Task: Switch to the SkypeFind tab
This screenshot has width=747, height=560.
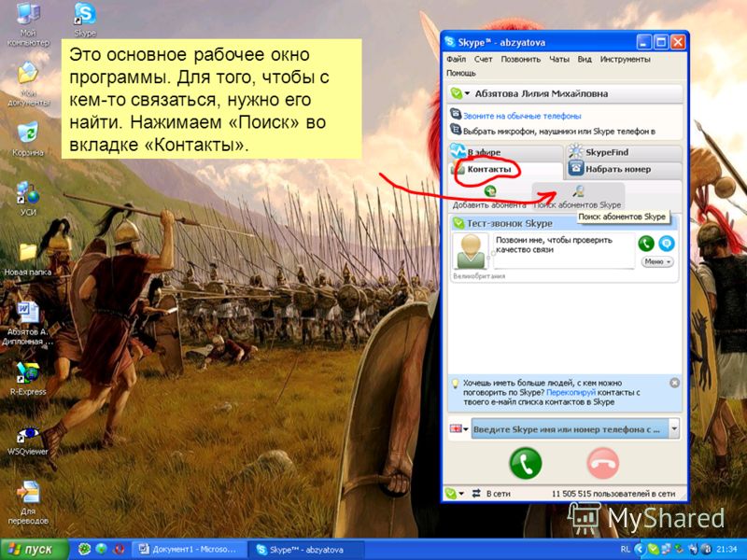Action: tap(624, 152)
